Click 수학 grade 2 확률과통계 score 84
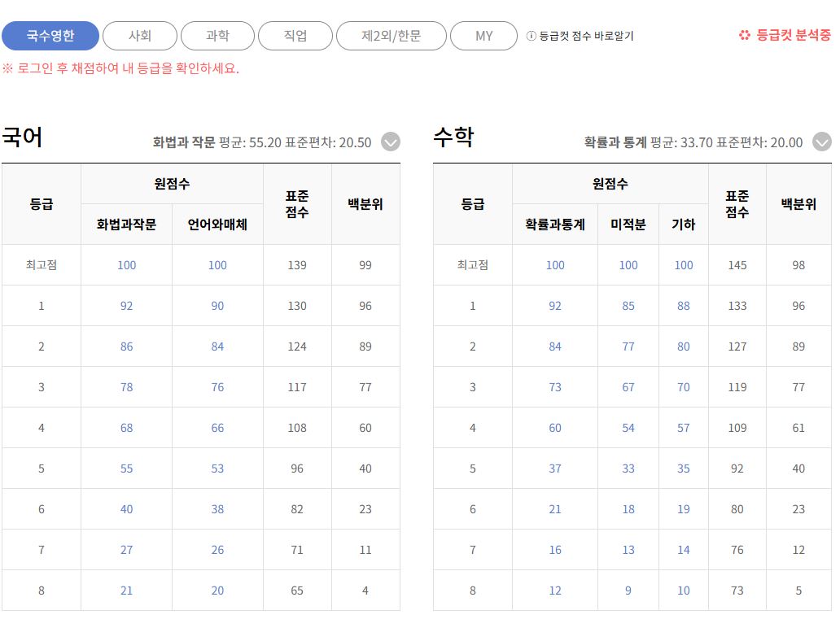 pyautogui.click(x=555, y=347)
